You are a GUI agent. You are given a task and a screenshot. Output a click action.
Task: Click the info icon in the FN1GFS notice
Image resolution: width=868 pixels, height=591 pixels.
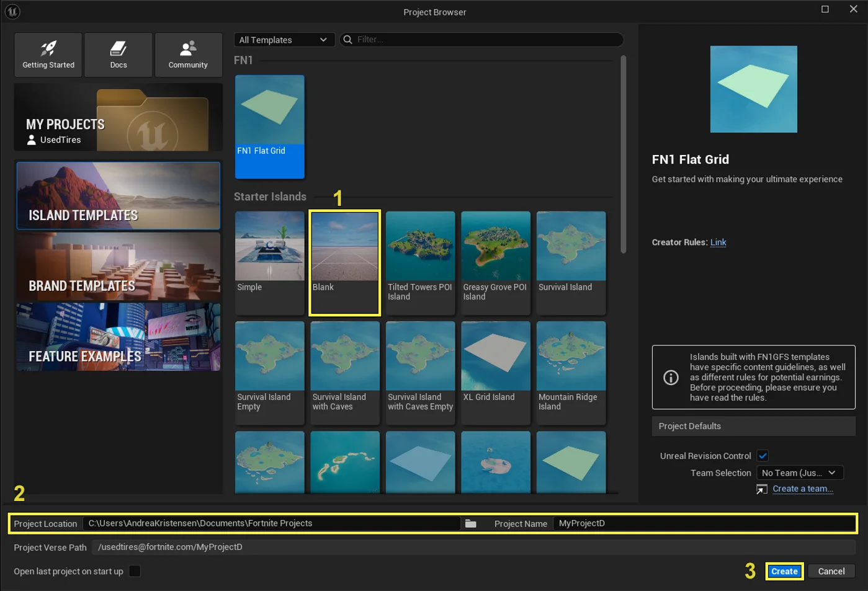point(671,377)
